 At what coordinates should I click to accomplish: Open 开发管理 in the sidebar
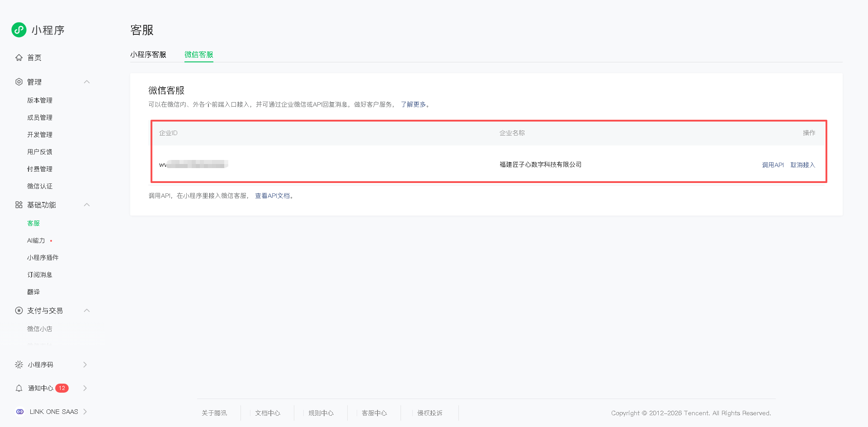pyautogui.click(x=40, y=135)
